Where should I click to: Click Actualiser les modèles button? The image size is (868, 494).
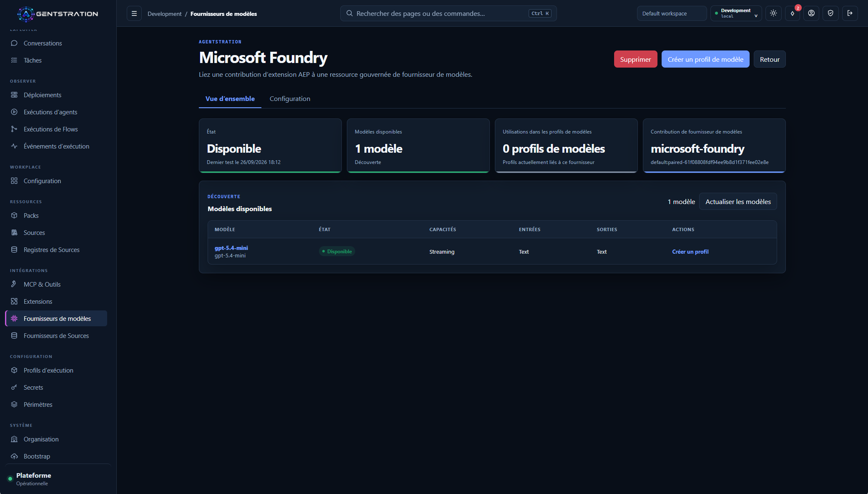pyautogui.click(x=738, y=202)
